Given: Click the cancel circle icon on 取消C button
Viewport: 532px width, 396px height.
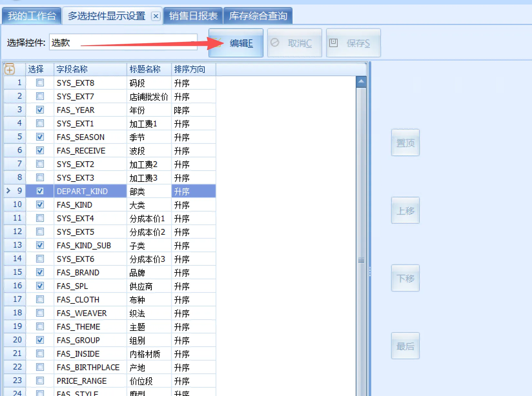Looking at the screenshot, I should click(x=275, y=43).
